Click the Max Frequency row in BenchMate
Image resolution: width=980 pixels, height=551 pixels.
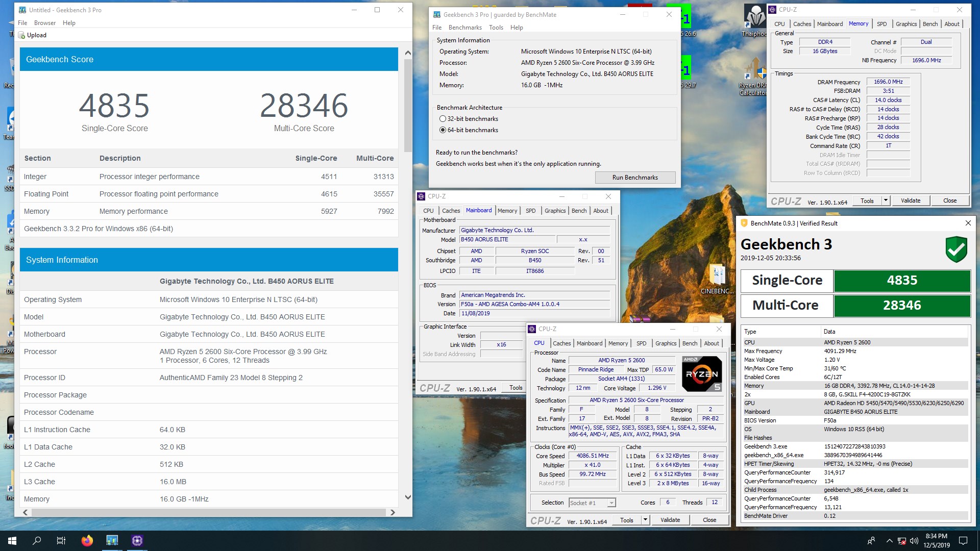pyautogui.click(x=855, y=351)
